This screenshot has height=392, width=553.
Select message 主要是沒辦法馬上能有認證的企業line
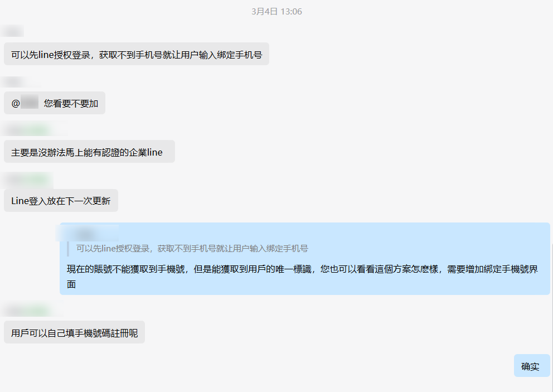89,152
